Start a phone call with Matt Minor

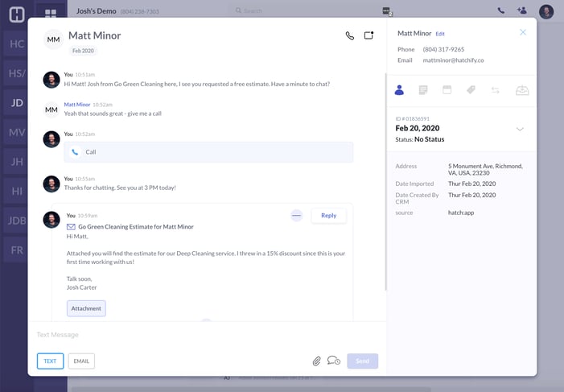click(349, 36)
